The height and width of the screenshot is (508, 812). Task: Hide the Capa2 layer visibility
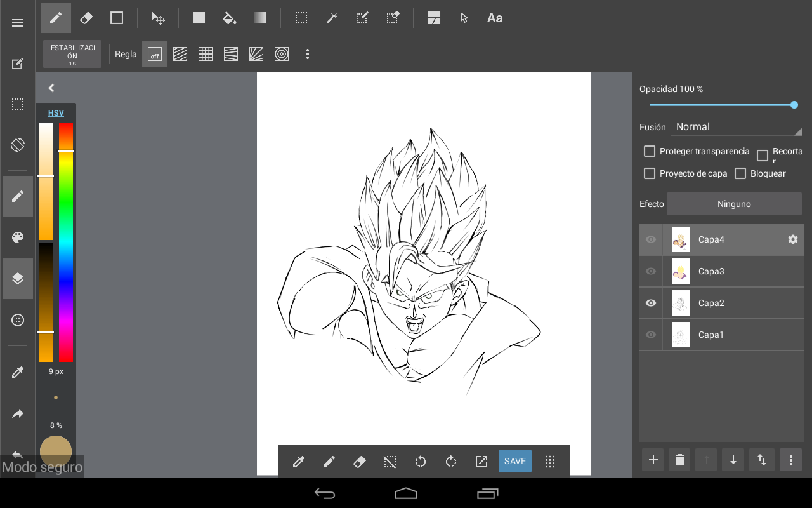pyautogui.click(x=651, y=303)
